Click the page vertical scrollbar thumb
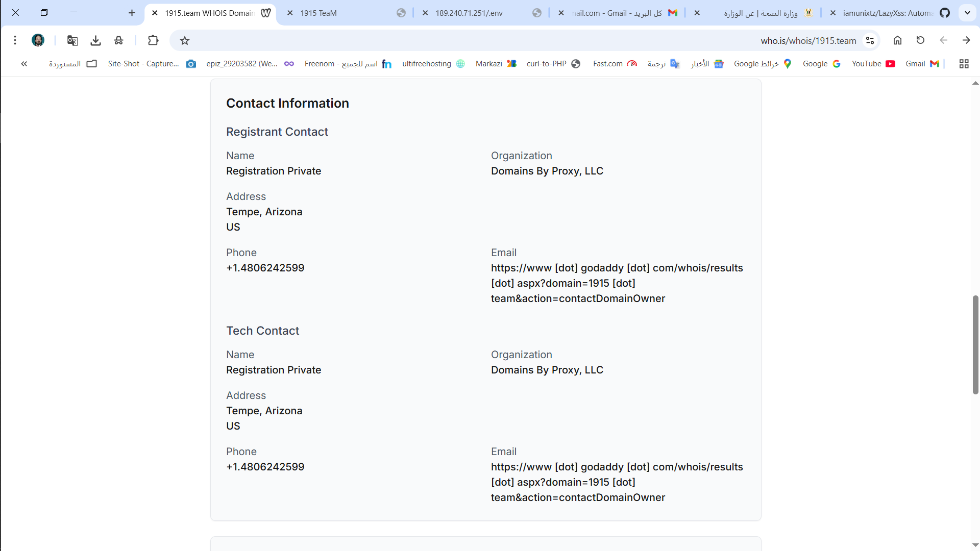 point(975,344)
